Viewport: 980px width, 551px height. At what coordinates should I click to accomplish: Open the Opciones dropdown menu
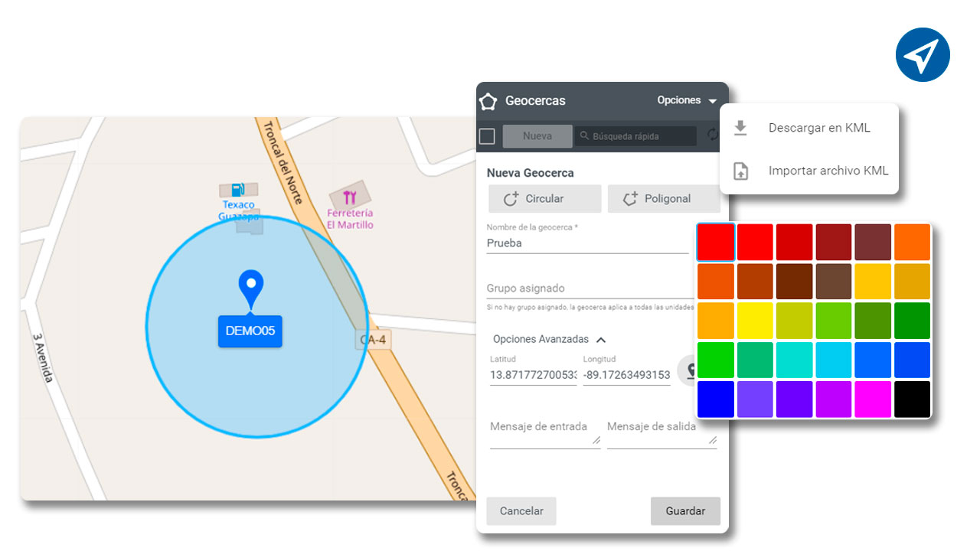coord(687,100)
